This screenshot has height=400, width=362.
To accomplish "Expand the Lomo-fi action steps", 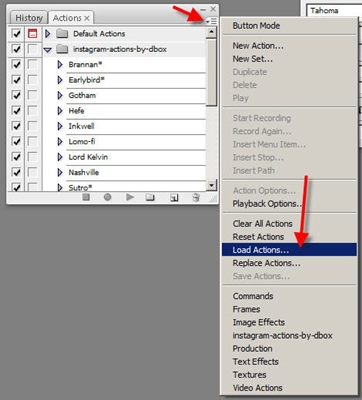I will 60,141.
